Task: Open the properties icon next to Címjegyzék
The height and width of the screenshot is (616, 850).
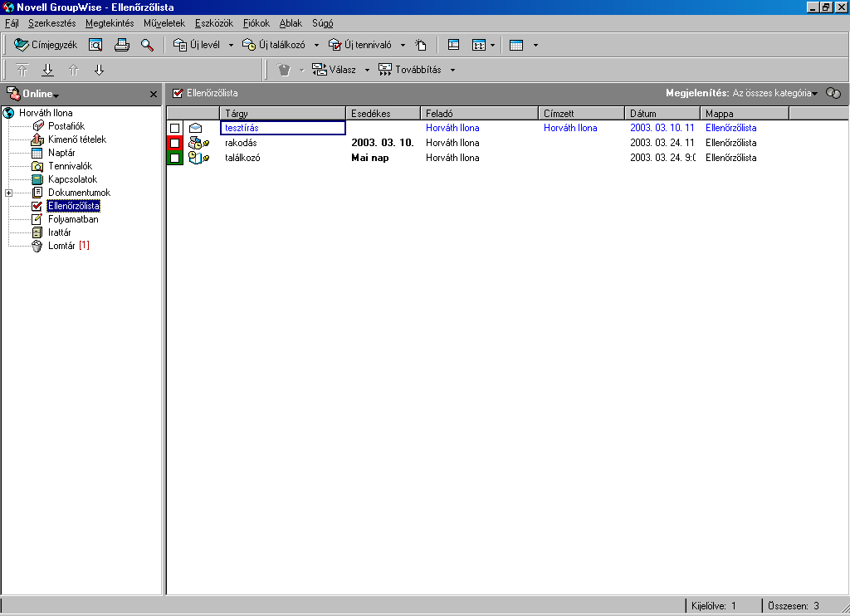Action: 95,45
